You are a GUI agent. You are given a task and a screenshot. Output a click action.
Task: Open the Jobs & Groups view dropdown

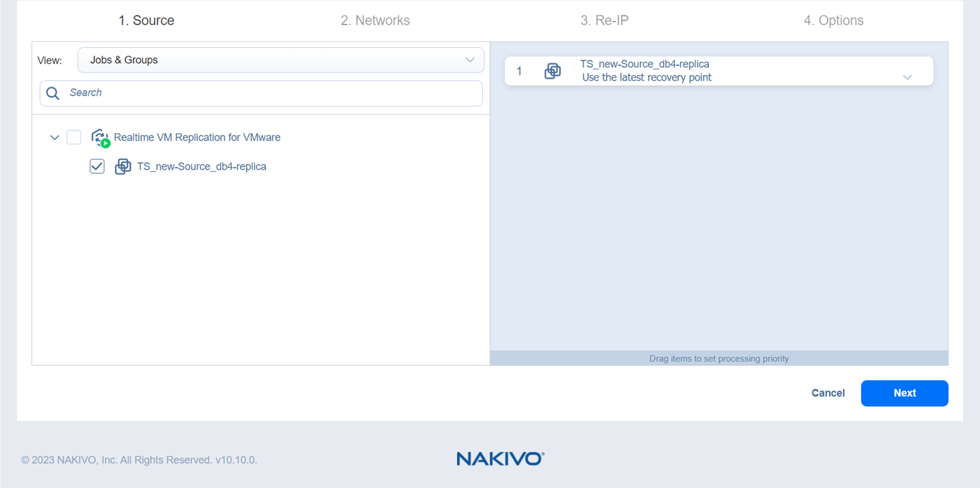[470, 60]
